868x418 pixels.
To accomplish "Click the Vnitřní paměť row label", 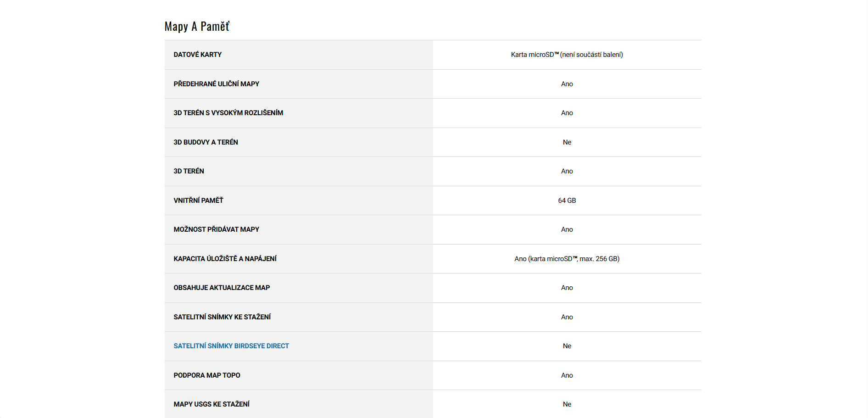I will 198,201.
